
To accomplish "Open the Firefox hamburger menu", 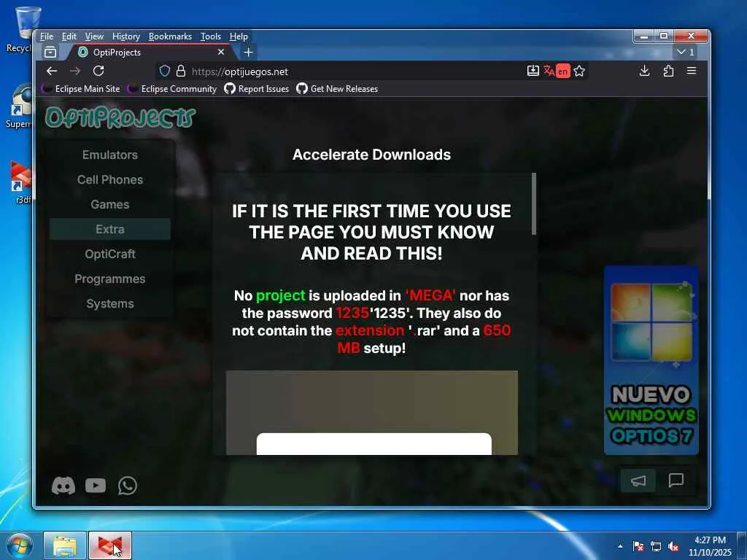I will (692, 71).
